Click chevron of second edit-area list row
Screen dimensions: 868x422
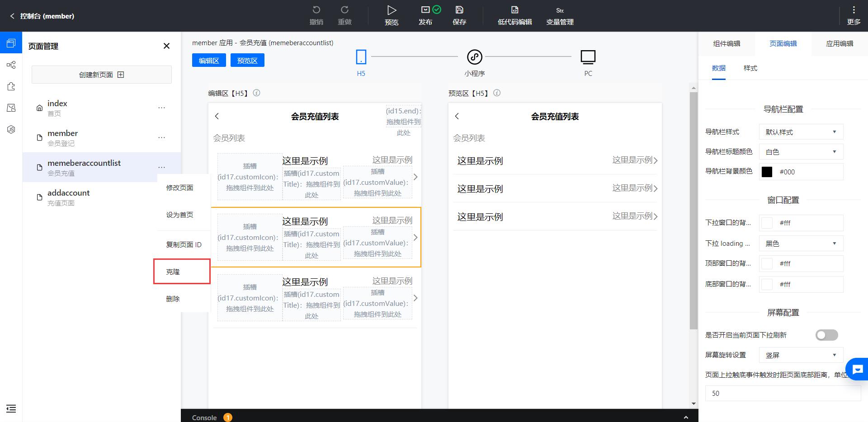point(415,237)
